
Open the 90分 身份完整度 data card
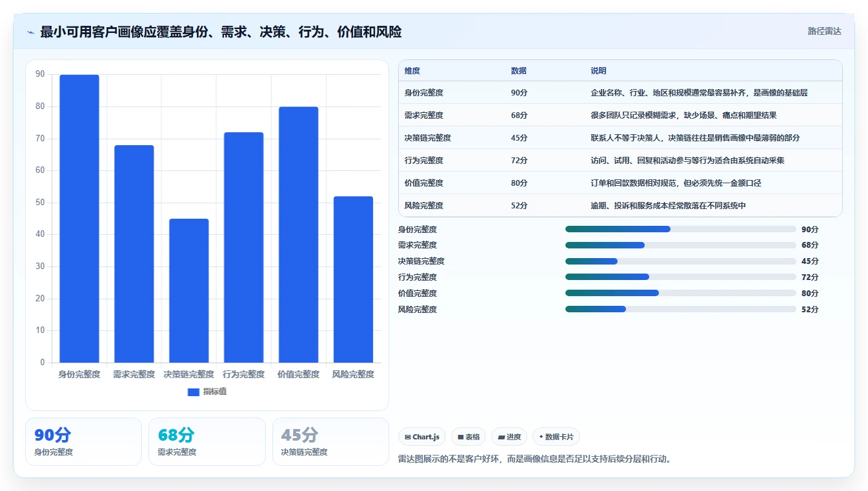tap(83, 441)
